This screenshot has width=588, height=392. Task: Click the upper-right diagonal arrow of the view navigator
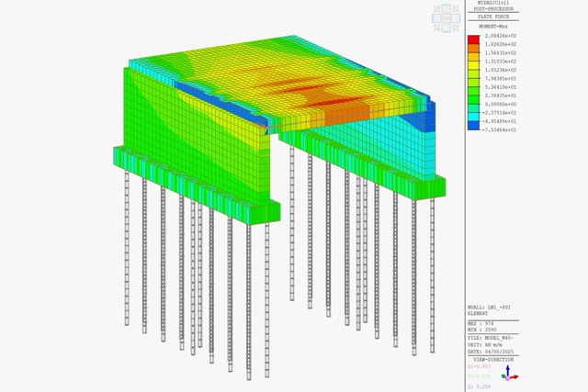tap(456, 8)
